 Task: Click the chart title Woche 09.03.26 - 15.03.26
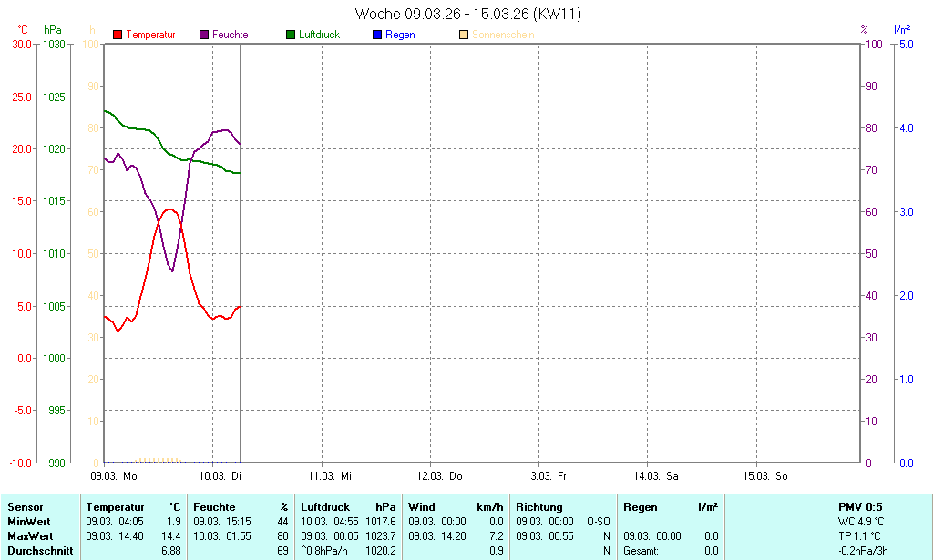pos(467,14)
